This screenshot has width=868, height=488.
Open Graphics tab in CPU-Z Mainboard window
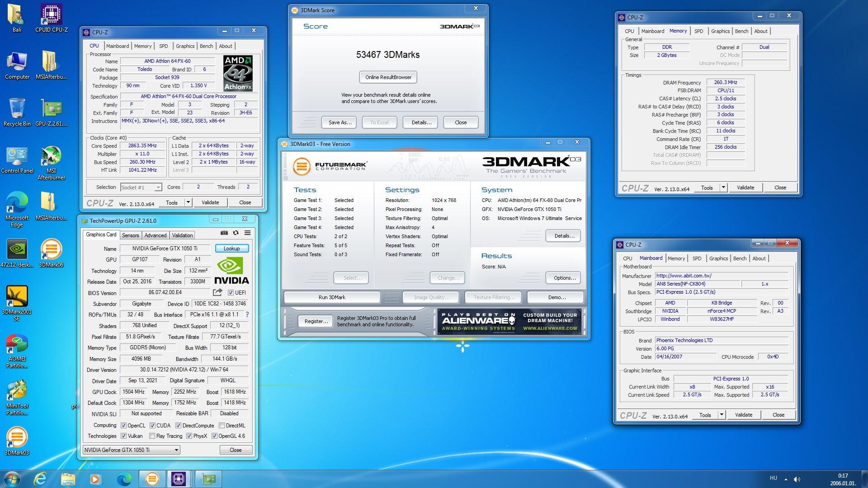pyautogui.click(x=718, y=258)
